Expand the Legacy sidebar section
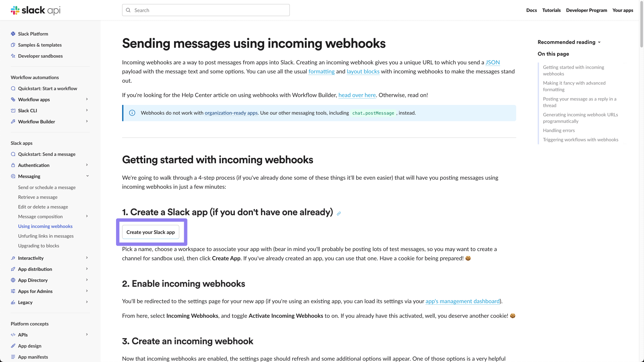The width and height of the screenshot is (644, 362). (x=87, y=302)
